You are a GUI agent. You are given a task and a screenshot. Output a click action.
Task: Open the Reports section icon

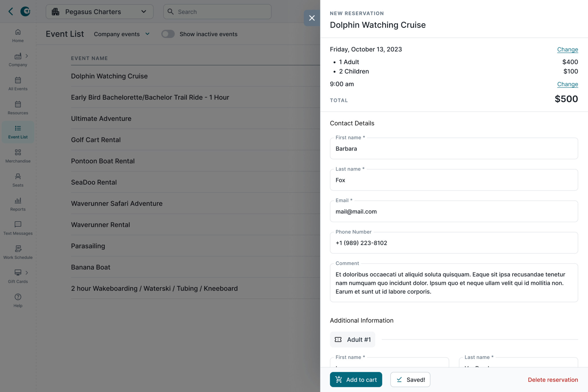(18, 200)
